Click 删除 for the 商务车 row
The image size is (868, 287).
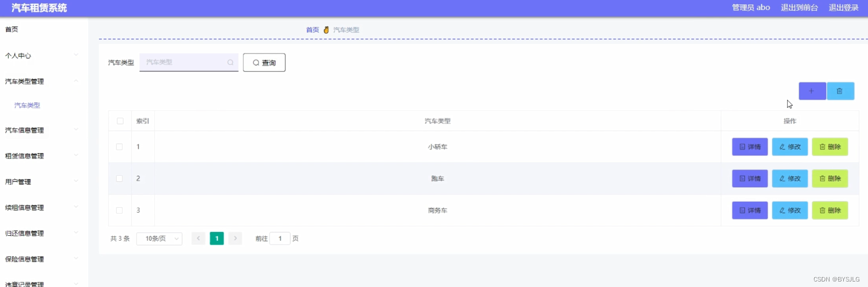pyautogui.click(x=830, y=210)
